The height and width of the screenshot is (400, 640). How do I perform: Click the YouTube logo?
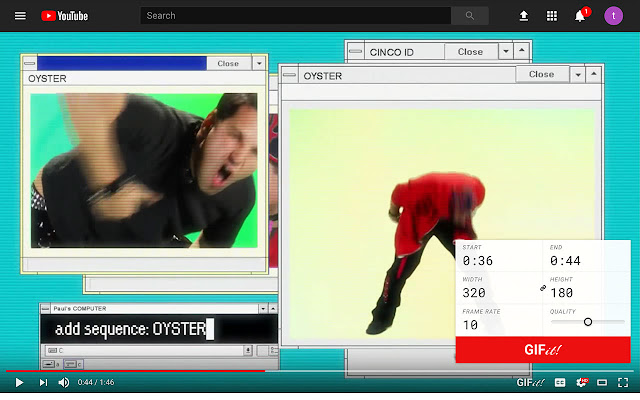(x=65, y=16)
